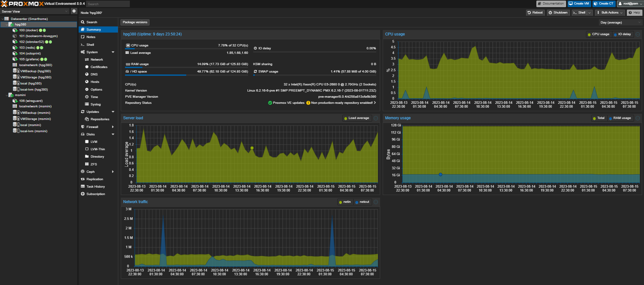The width and height of the screenshot is (644, 285).
Task: Click the local-lvm (msmini) storage icon
Action: (16, 131)
